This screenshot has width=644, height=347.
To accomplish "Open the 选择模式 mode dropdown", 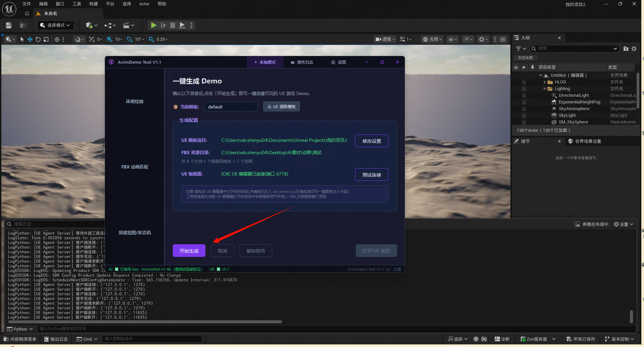I will [55, 25].
